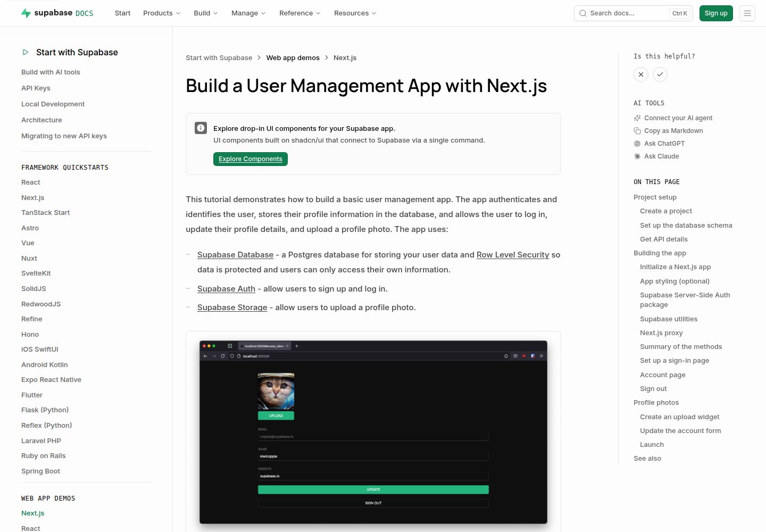
Task: Go to the Start nav item
Action: pos(122,13)
